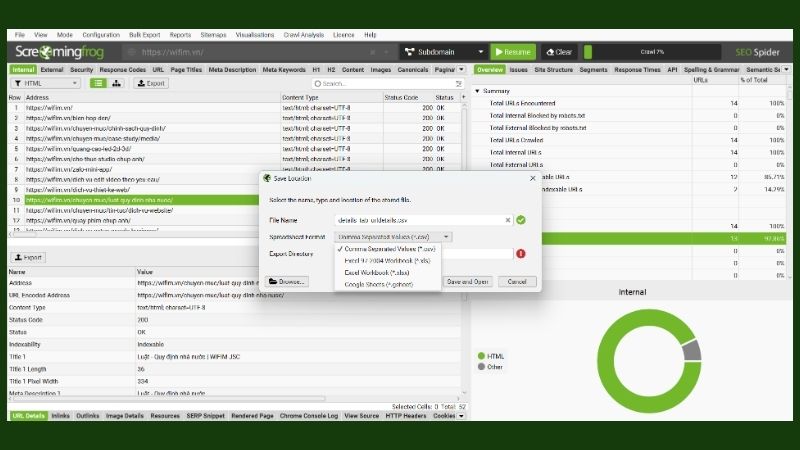Image resolution: width=800 pixels, height=450 pixels.
Task: Select Comma Separated Values (*.csv) option
Action: pyautogui.click(x=387, y=248)
